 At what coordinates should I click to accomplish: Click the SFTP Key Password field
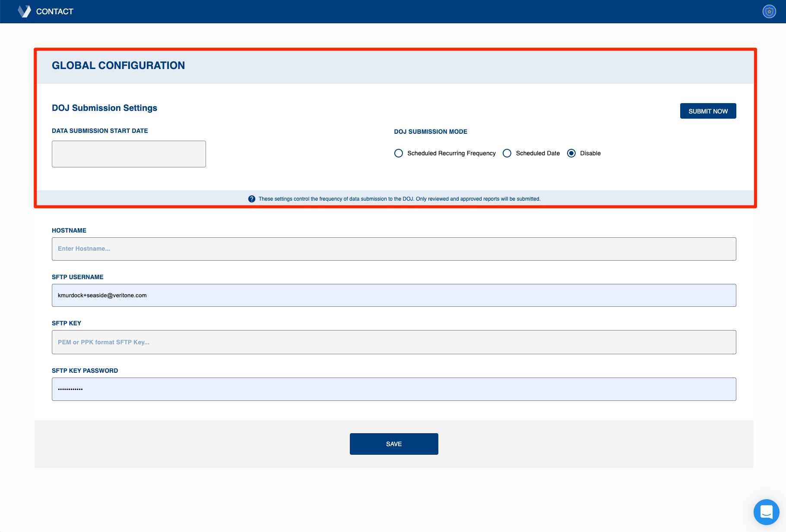point(394,389)
